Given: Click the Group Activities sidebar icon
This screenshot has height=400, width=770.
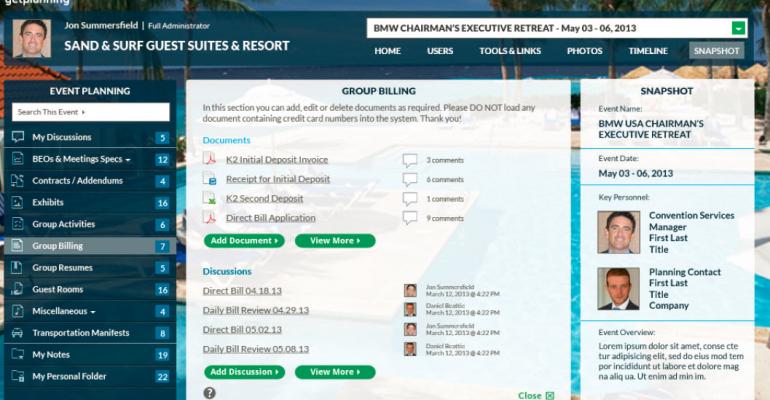Looking at the screenshot, I should pos(18,224).
